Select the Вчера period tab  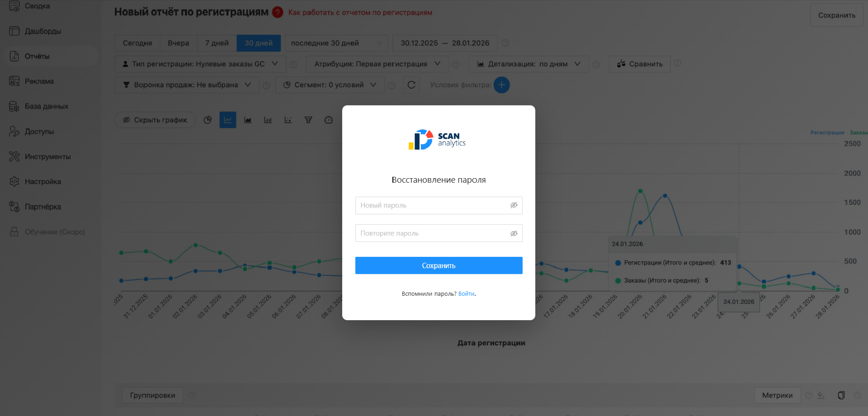point(179,43)
